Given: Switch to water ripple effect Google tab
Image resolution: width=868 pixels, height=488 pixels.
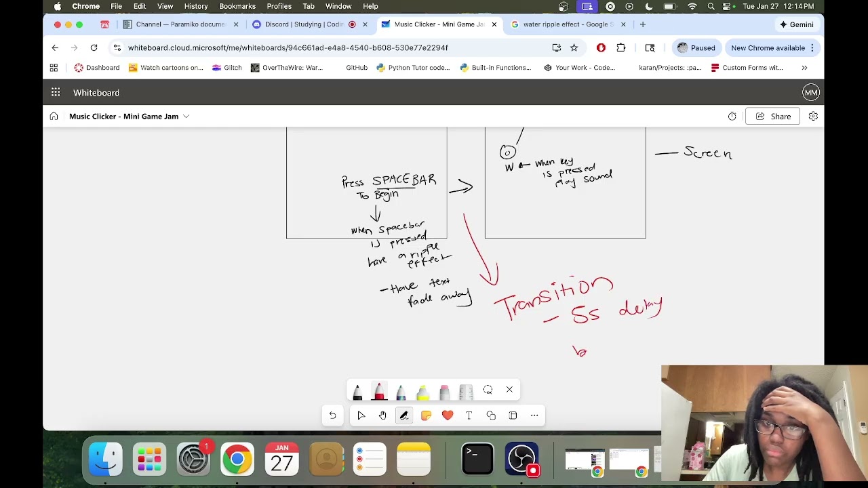Looking at the screenshot, I should (568, 24).
